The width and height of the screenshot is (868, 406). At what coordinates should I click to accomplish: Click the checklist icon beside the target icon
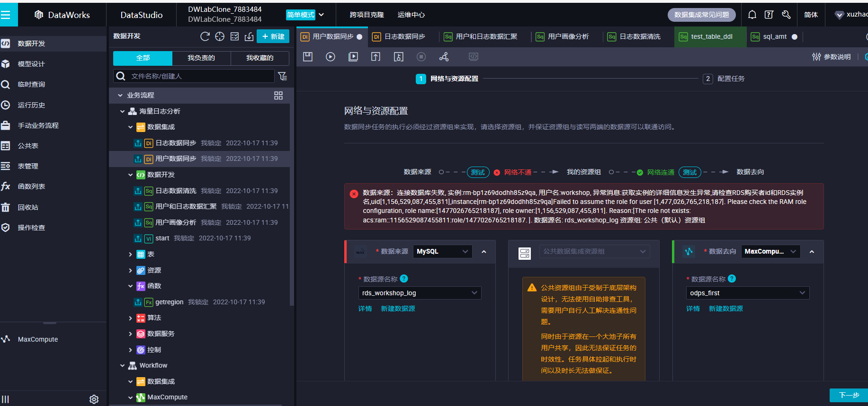234,36
